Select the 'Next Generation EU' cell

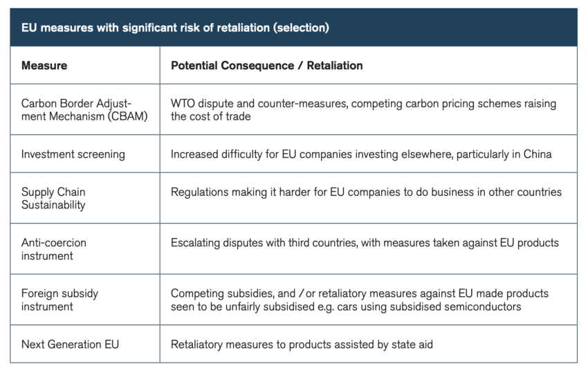(x=70, y=344)
